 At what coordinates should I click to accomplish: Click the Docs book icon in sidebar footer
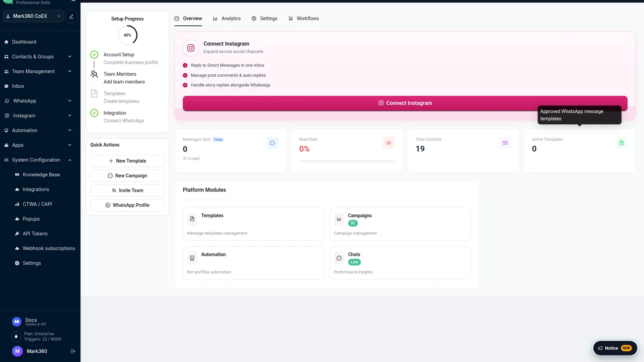click(x=17, y=322)
